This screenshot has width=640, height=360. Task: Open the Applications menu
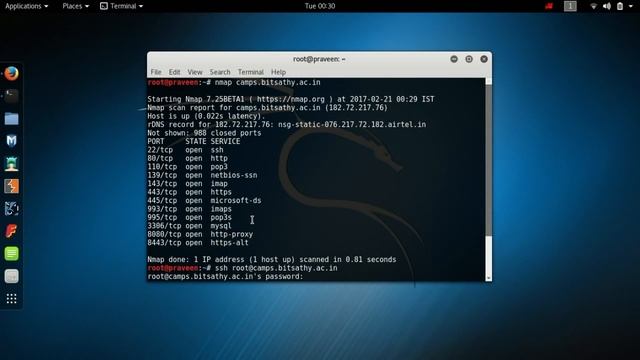[x=27, y=6]
